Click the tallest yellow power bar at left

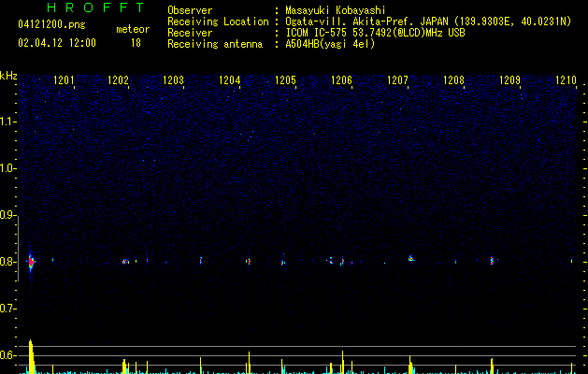click(x=31, y=356)
